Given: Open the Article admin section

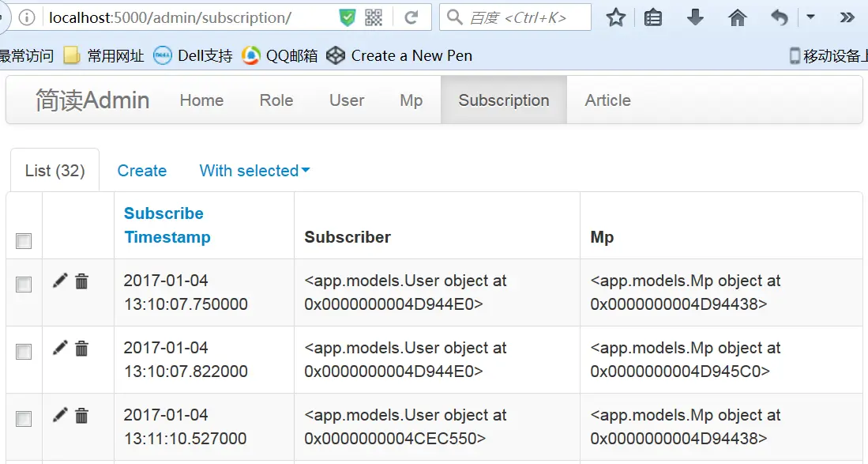Looking at the screenshot, I should pos(608,100).
